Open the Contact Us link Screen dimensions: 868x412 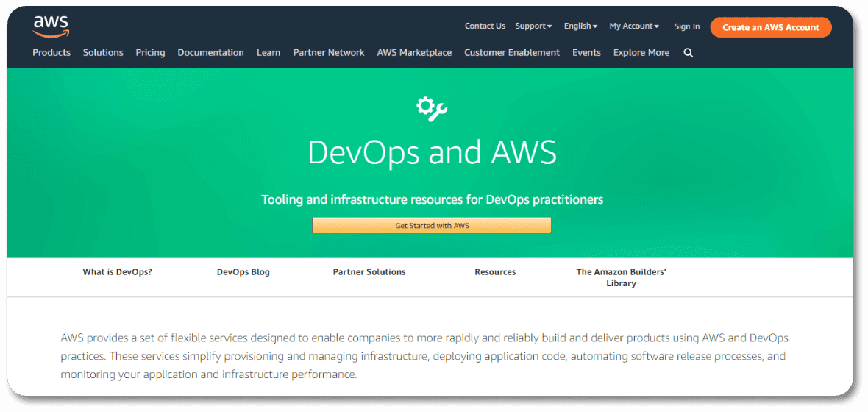tap(485, 26)
